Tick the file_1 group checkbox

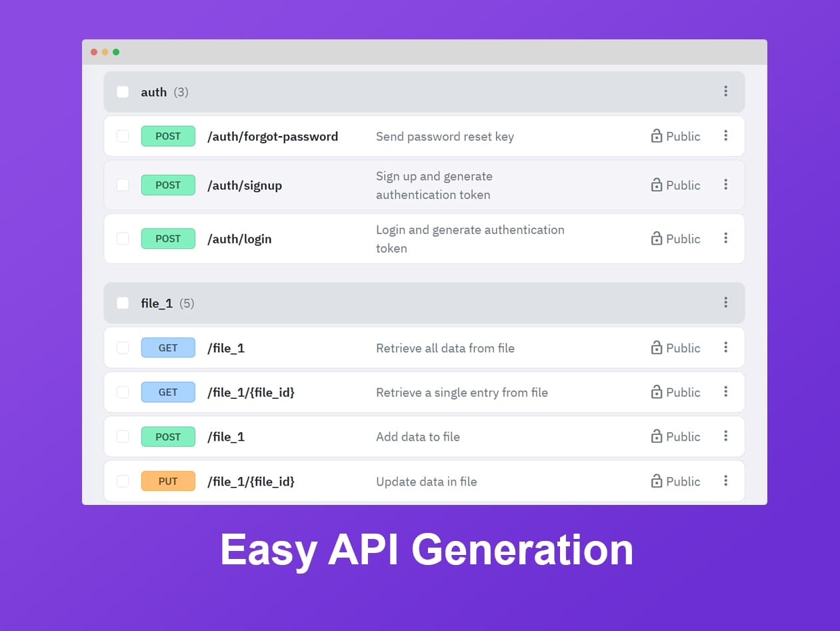[123, 303]
